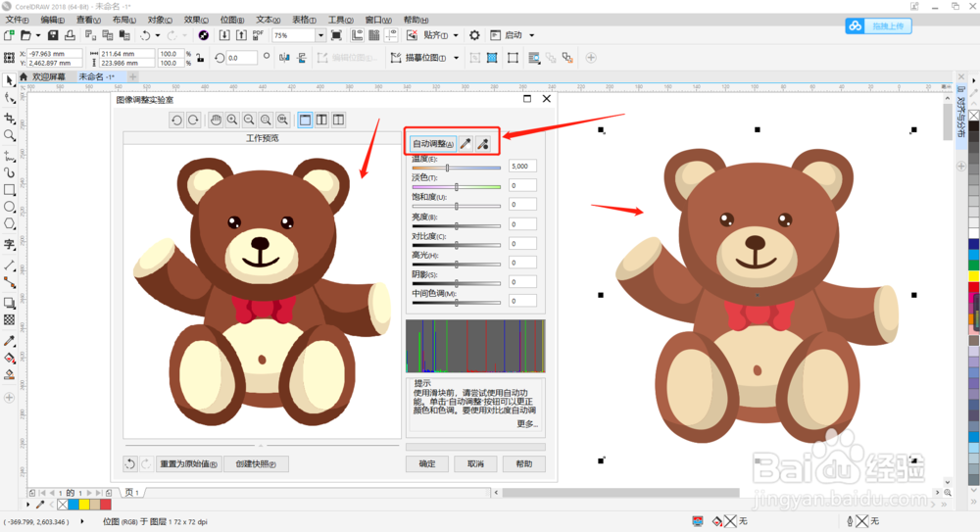Select the Text tool

pos(10,244)
